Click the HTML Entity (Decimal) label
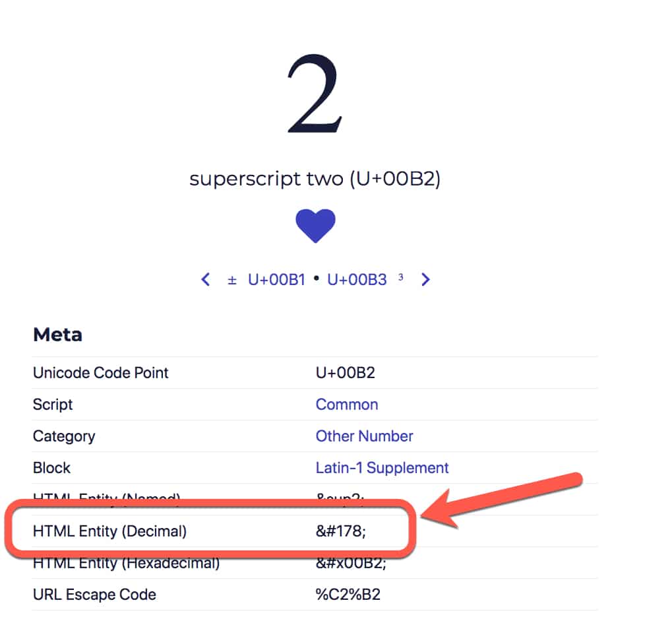Viewport: 672px width, 621px height. click(109, 531)
